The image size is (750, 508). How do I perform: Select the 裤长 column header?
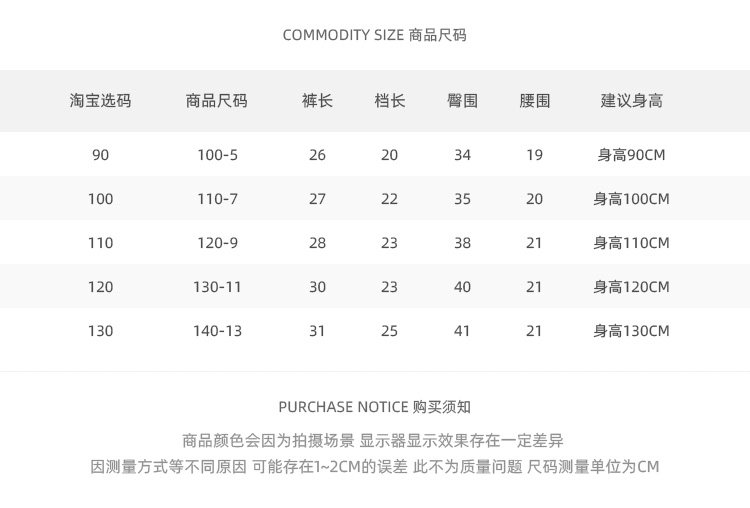click(317, 101)
